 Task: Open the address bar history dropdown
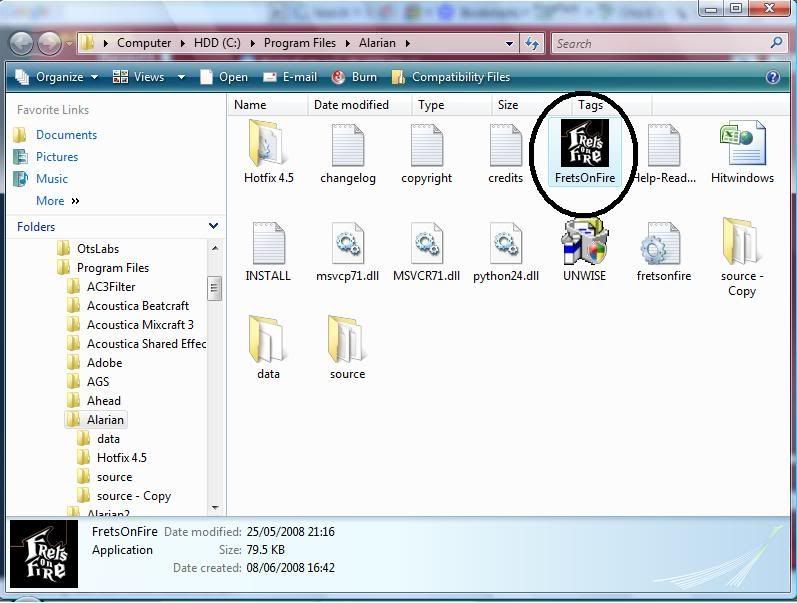click(x=509, y=43)
